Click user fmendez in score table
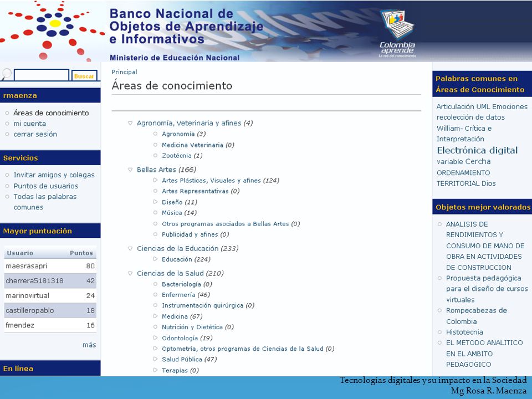This screenshot has width=532, height=399. point(20,325)
